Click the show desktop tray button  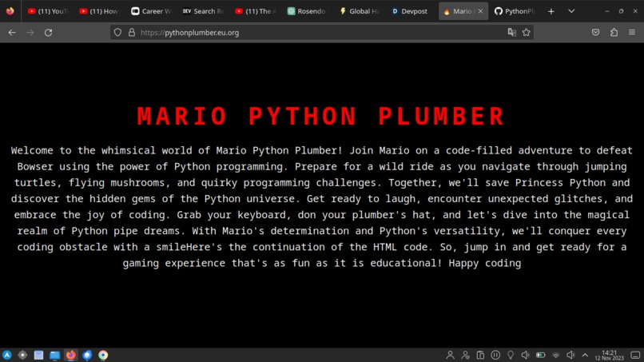coord(635,355)
